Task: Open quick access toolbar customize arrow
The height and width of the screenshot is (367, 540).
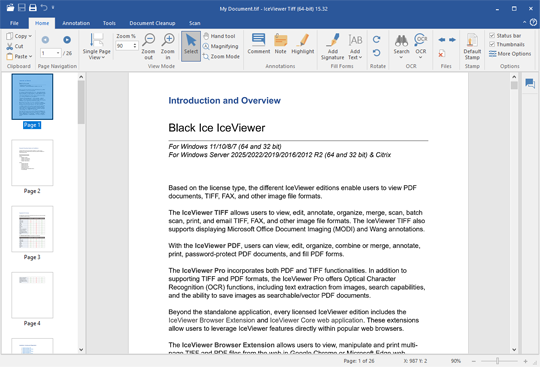Action: click(53, 7)
